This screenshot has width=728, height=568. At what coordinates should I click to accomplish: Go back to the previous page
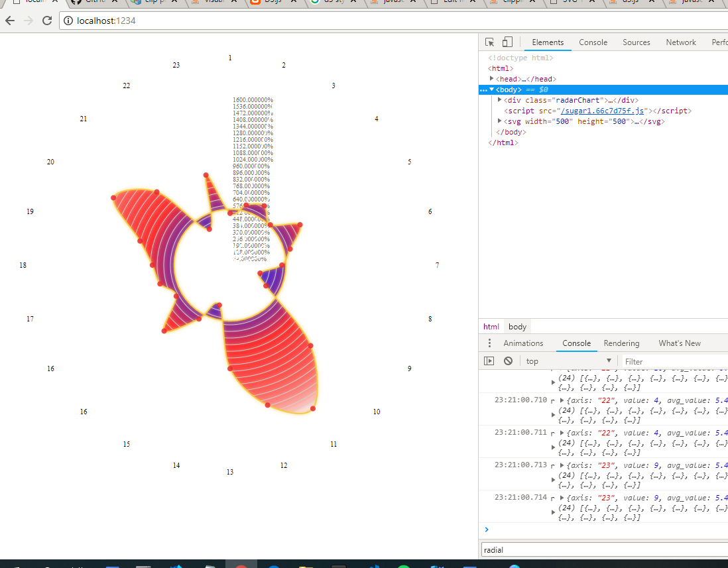[10, 21]
